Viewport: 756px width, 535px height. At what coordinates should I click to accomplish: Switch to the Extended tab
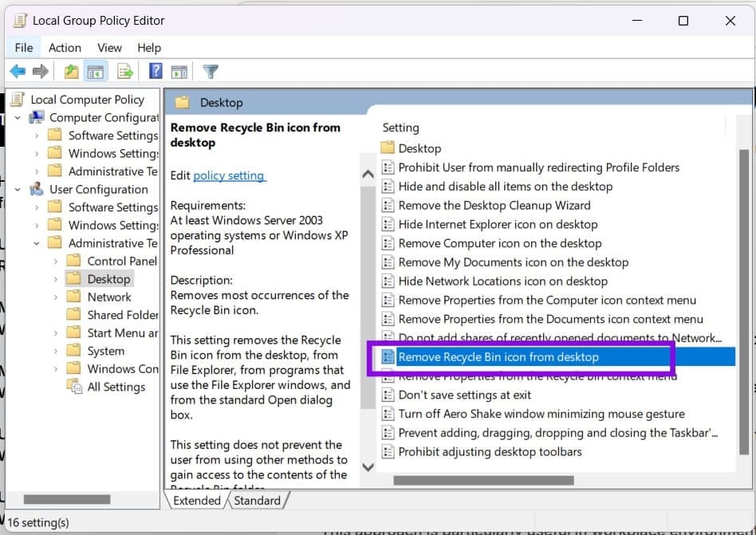click(196, 500)
